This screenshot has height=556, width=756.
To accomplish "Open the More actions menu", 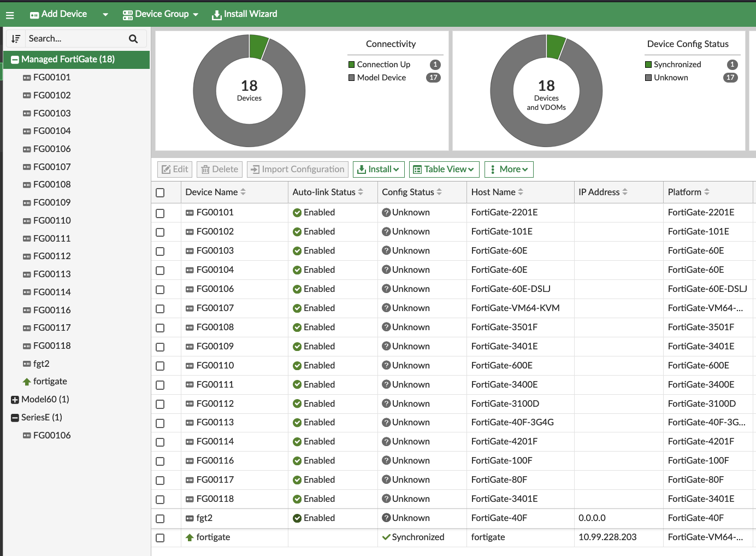I will tap(509, 169).
